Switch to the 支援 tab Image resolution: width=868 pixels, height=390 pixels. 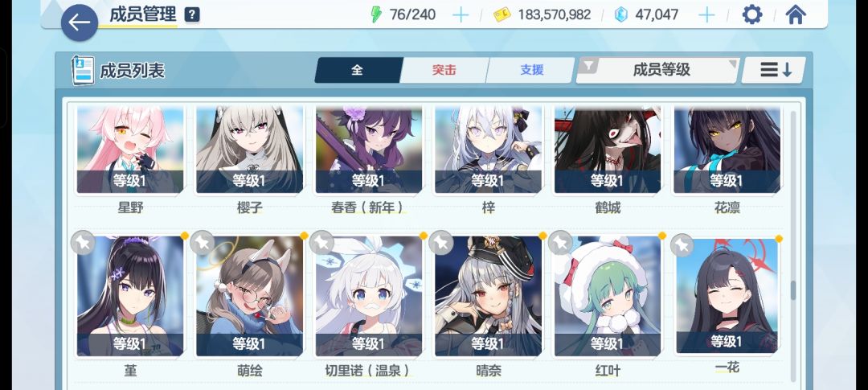tap(531, 70)
